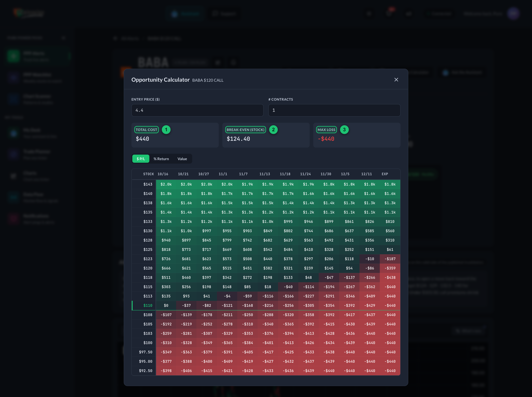Click the $560 cell in the $130 row
Viewport: 532px width, 397px height.
[x=390, y=231]
